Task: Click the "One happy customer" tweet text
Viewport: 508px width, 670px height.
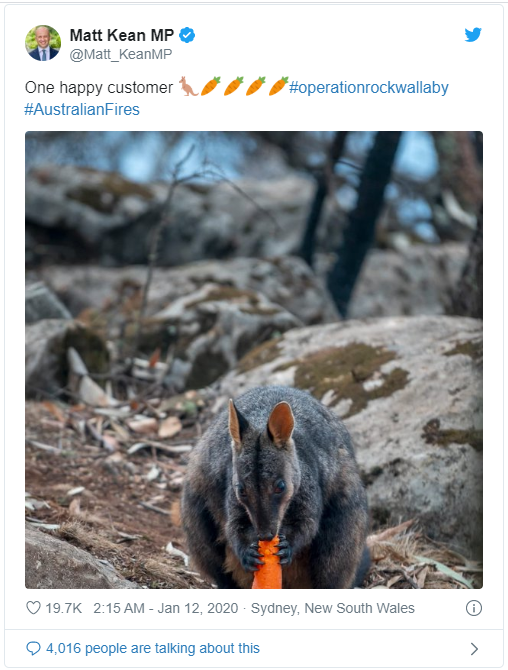Action: point(99,88)
